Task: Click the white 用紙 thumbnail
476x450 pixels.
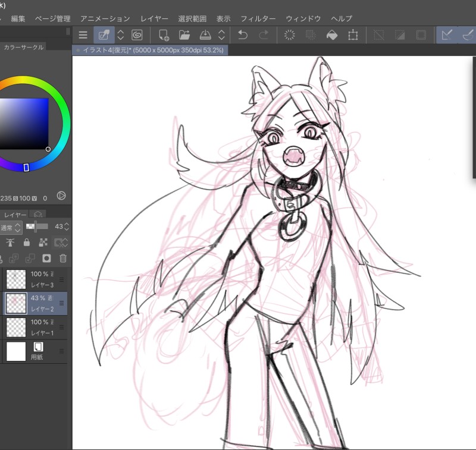Action: click(16, 351)
